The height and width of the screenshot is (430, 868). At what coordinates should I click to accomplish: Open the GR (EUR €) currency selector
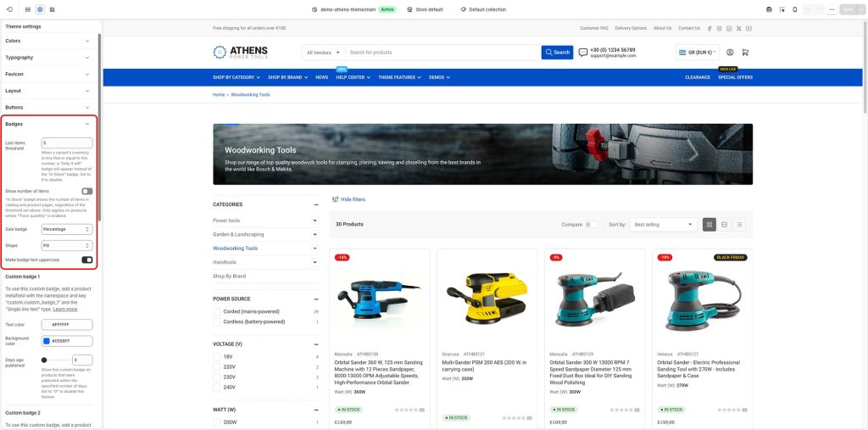[698, 52]
